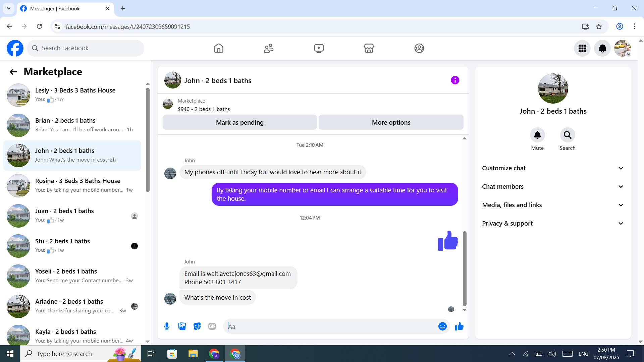Screen dimensions: 644x362
Task: Expand Customize chat section
Action: [x=553, y=168]
